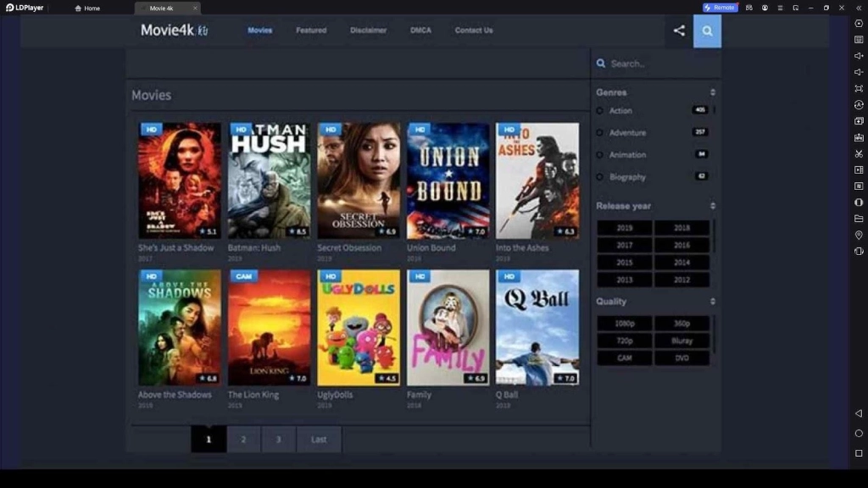
Task: Go to the Last pagination page
Action: 319,439
